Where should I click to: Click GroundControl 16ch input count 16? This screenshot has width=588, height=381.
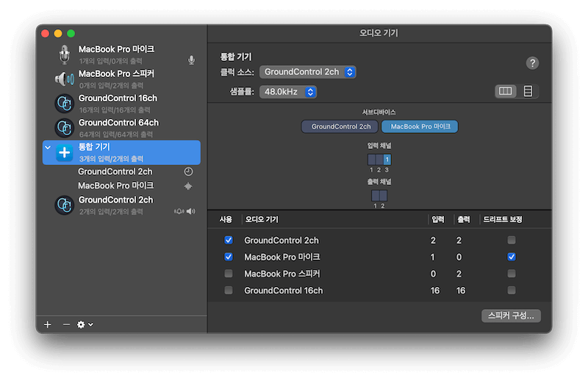tap(435, 291)
